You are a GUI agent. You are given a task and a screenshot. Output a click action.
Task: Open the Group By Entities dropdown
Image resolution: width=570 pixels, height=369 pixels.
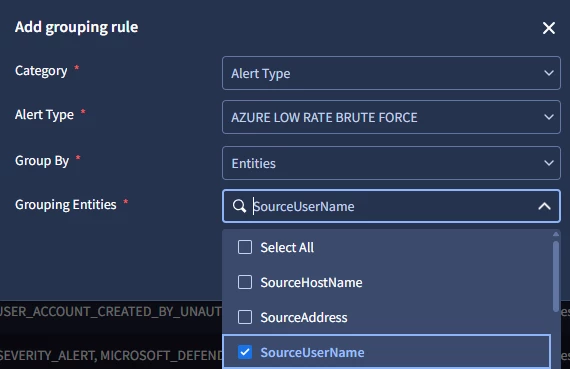pos(391,163)
